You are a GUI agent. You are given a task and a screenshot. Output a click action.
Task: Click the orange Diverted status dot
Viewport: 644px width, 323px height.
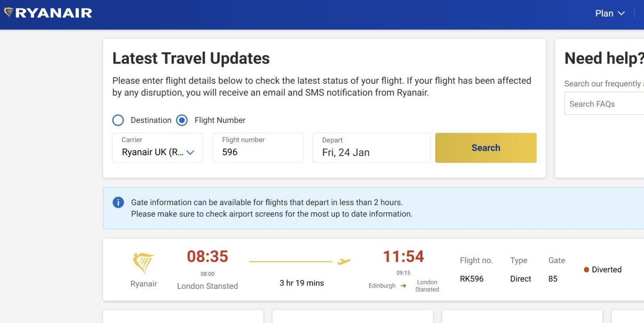point(586,270)
